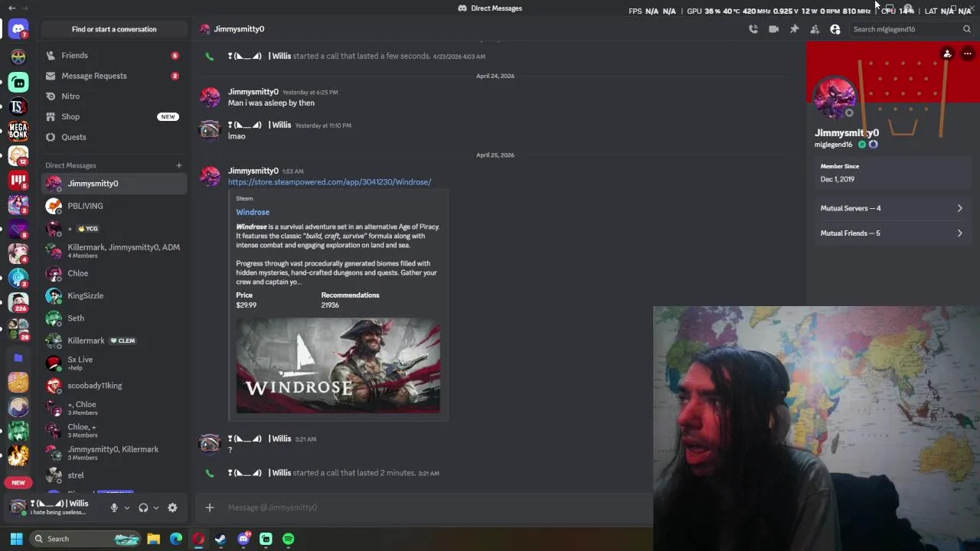980x551 pixels.
Task: Open File Explorer on the taskbar
Action: click(153, 539)
